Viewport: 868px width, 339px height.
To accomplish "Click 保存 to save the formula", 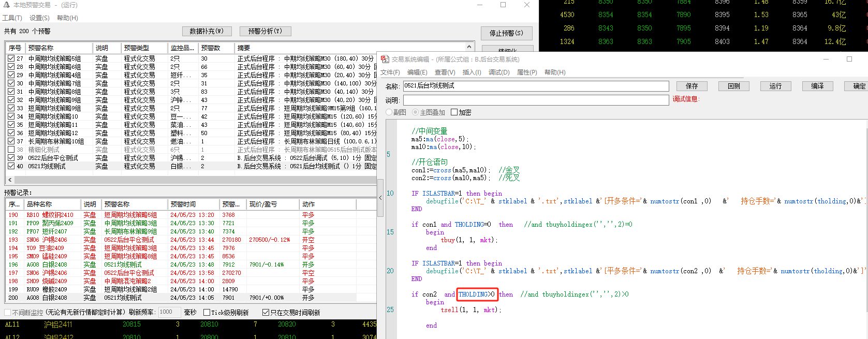I will [692, 86].
